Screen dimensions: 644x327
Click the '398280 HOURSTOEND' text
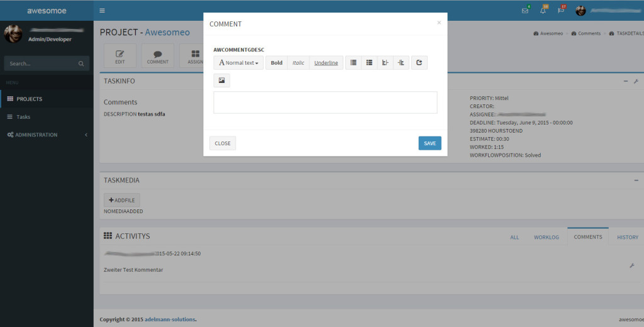(497, 131)
